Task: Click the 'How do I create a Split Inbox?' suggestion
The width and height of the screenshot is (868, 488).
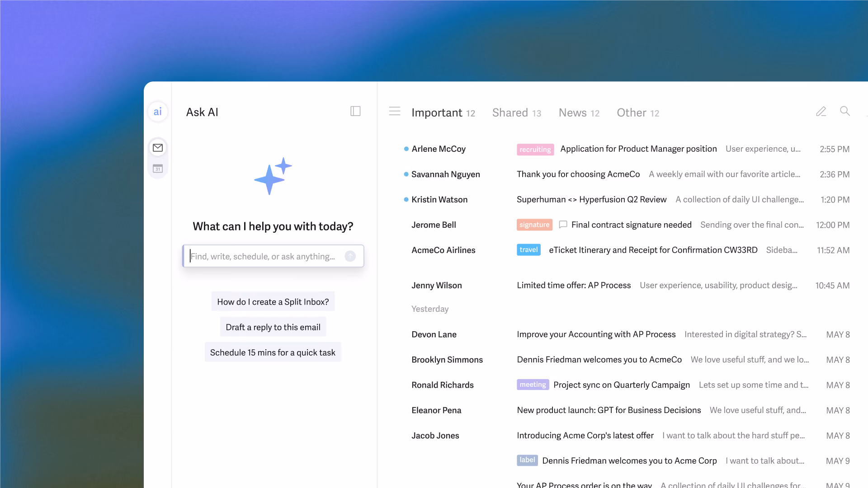Action: (x=273, y=301)
